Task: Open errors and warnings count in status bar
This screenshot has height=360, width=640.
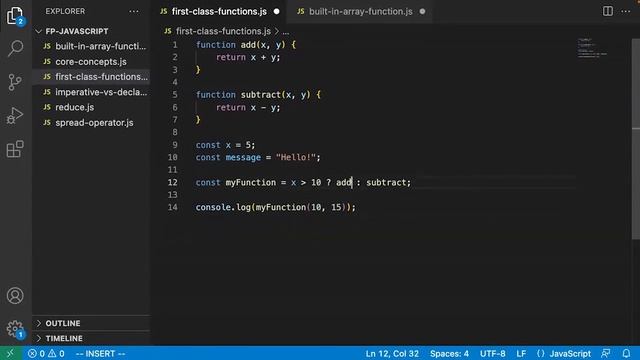Action: pyautogui.click(x=46, y=353)
